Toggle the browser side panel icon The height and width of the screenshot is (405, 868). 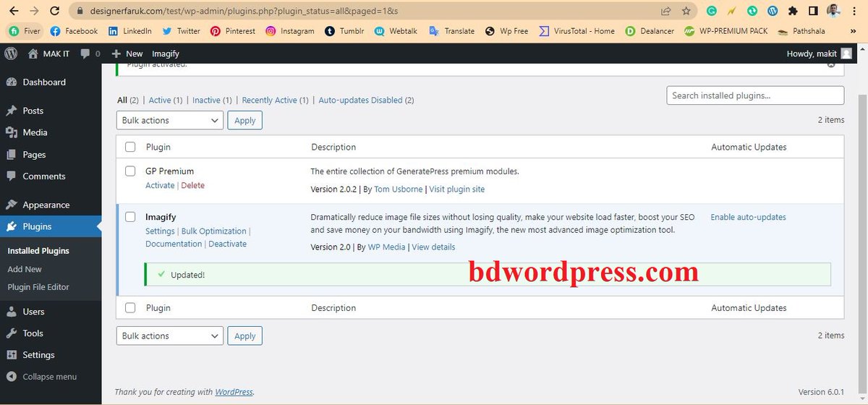click(x=813, y=11)
